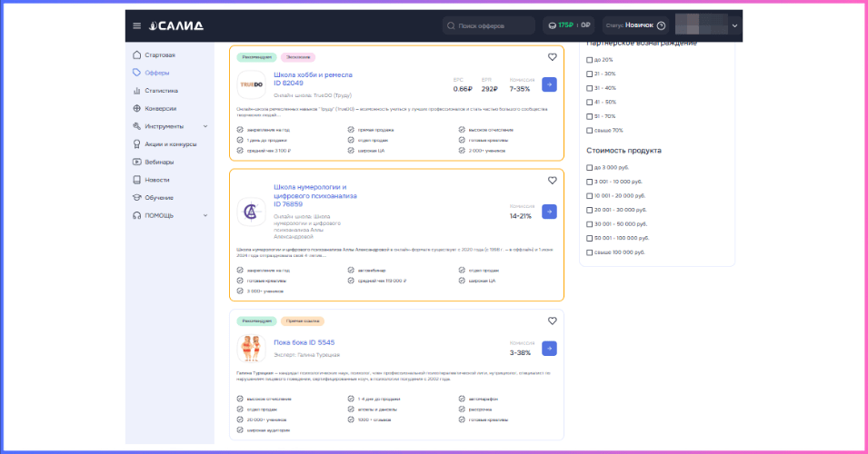This screenshot has width=868, height=454.
Task: Click the numerology school logo thumbnail
Action: tap(252, 212)
